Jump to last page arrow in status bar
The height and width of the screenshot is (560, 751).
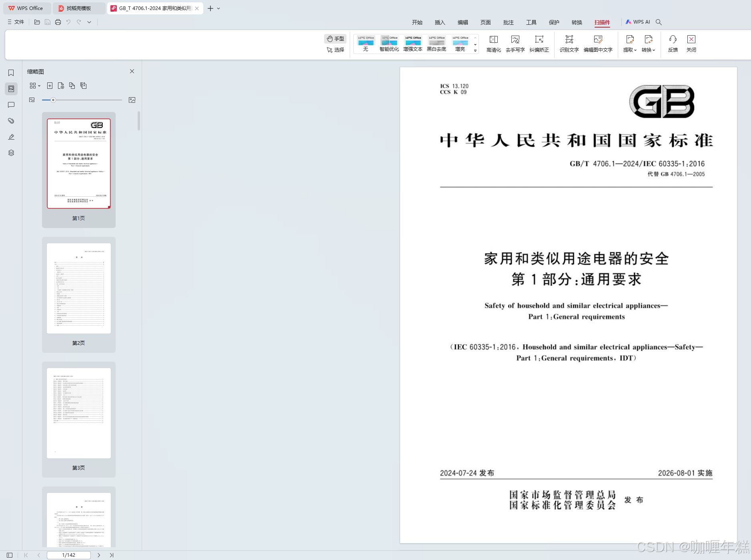[112, 555]
